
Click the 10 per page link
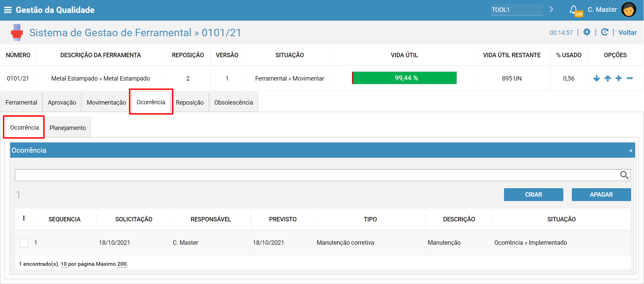pyautogui.click(x=64, y=264)
